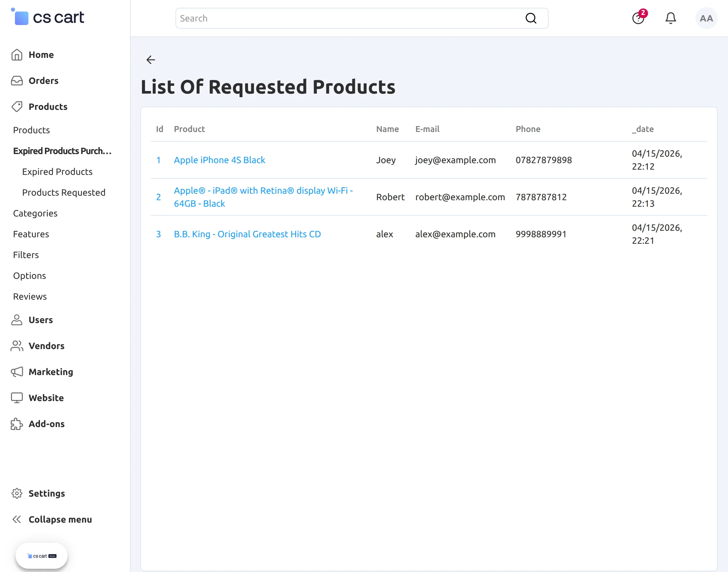Image resolution: width=728 pixels, height=572 pixels.
Task: Click the search magnifier icon
Action: click(x=531, y=18)
